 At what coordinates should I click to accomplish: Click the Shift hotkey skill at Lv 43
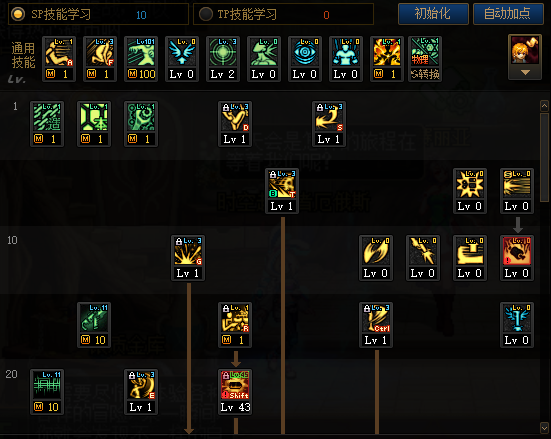[235, 392]
